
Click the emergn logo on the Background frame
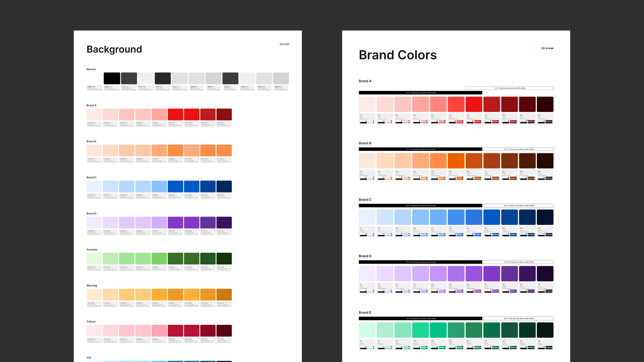pyautogui.click(x=284, y=44)
